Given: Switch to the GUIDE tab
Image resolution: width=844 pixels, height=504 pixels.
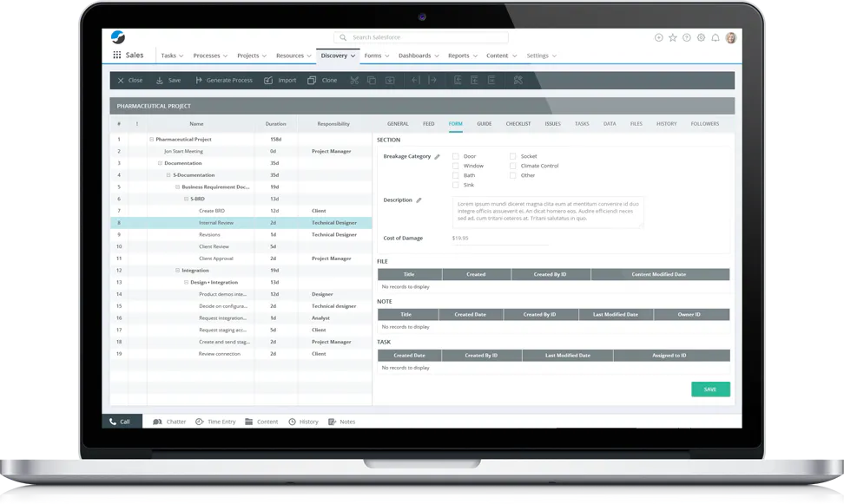Looking at the screenshot, I should (x=484, y=124).
